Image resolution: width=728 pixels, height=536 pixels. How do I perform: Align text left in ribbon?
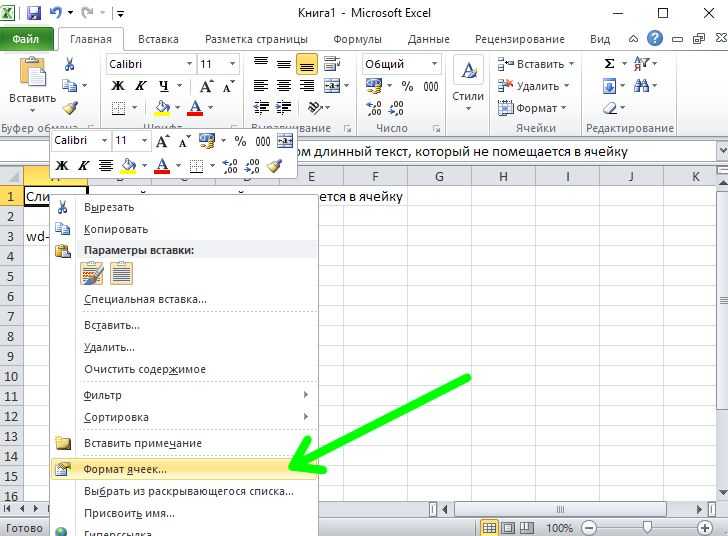260,86
